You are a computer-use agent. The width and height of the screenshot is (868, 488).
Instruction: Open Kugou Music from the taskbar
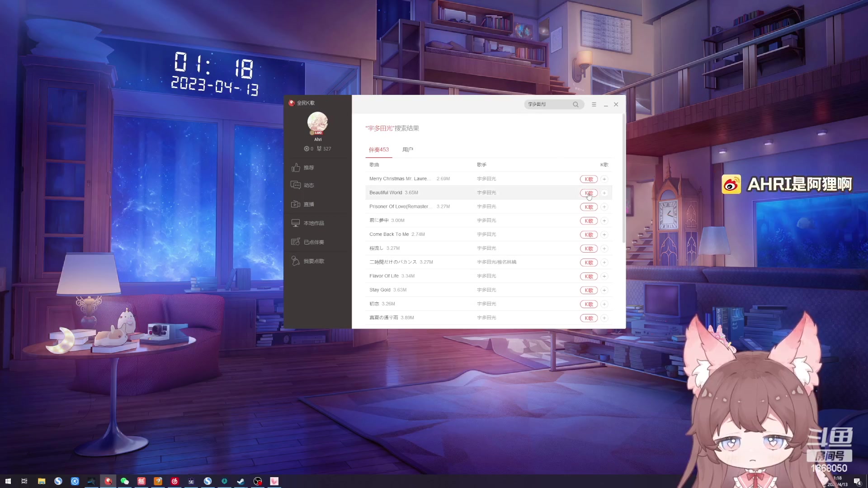(x=75, y=481)
